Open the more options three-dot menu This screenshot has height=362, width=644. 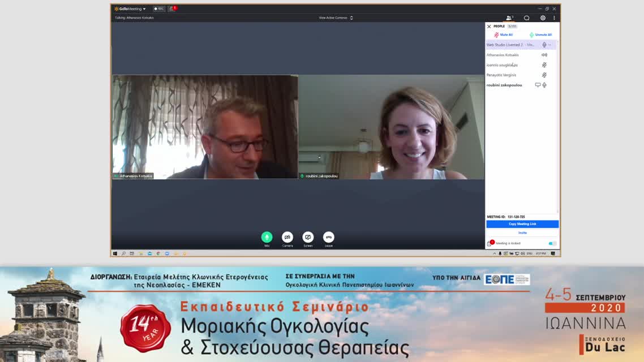[554, 18]
